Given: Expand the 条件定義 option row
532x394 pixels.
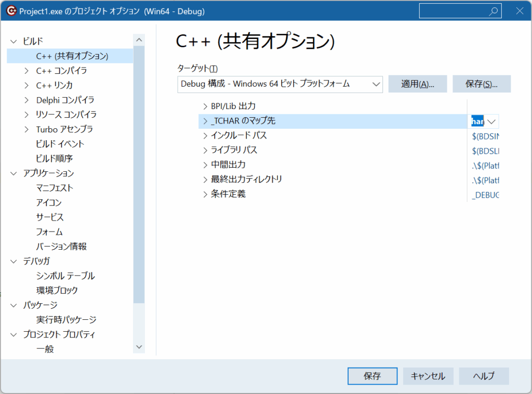Looking at the screenshot, I should pyautogui.click(x=204, y=194).
